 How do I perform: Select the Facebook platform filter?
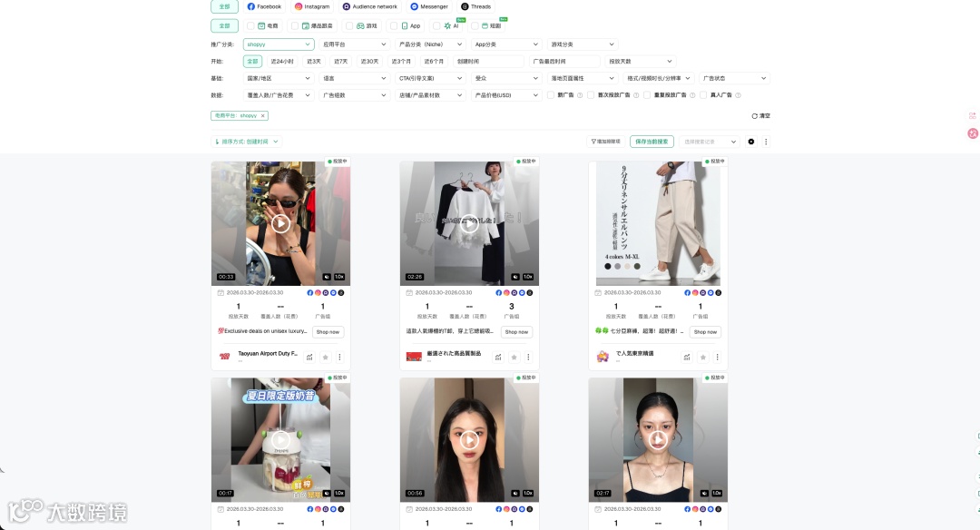click(x=264, y=6)
